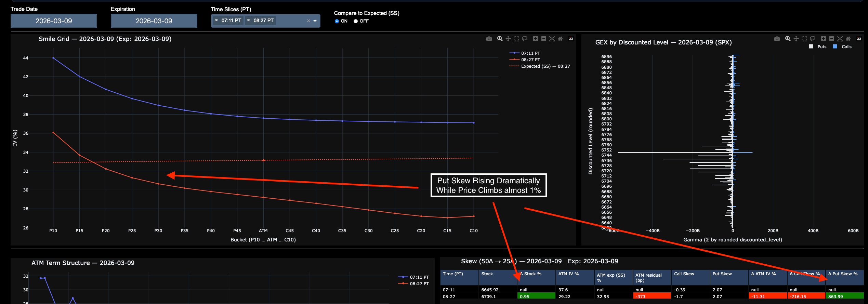868x304 pixels.
Task: Select Lasso Select tool in Smile Grid modebar
Action: 525,39
